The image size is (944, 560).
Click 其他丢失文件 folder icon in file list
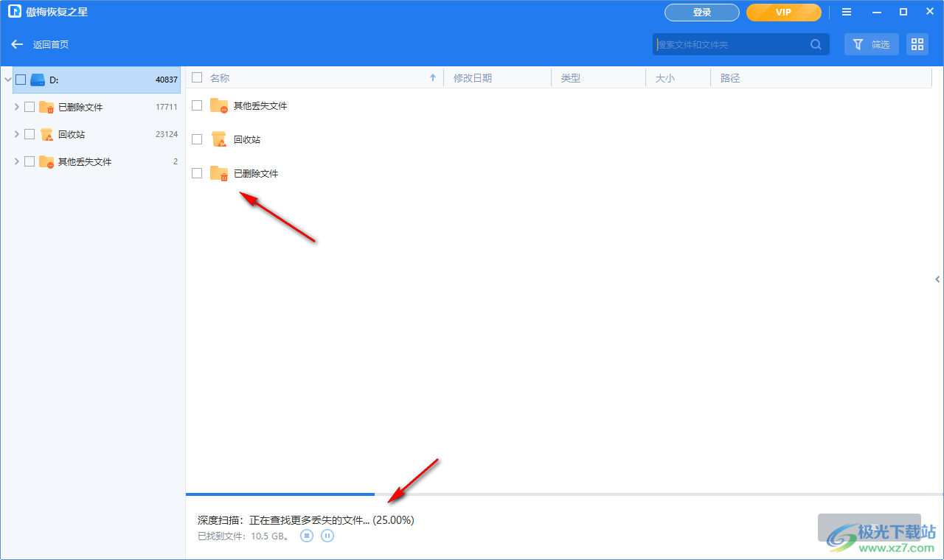point(219,105)
